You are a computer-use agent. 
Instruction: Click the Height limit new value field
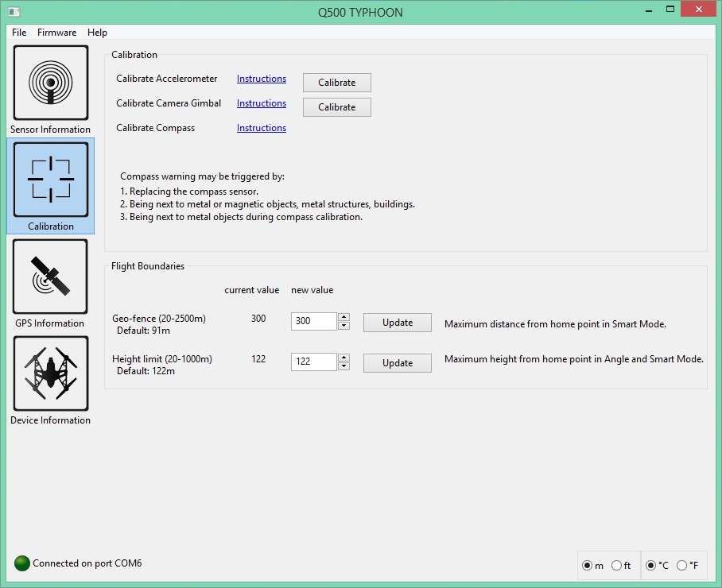point(314,362)
